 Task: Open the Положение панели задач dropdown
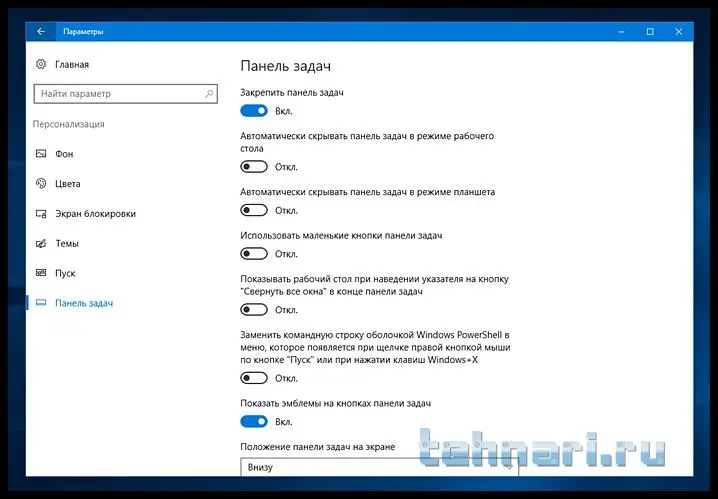380,467
